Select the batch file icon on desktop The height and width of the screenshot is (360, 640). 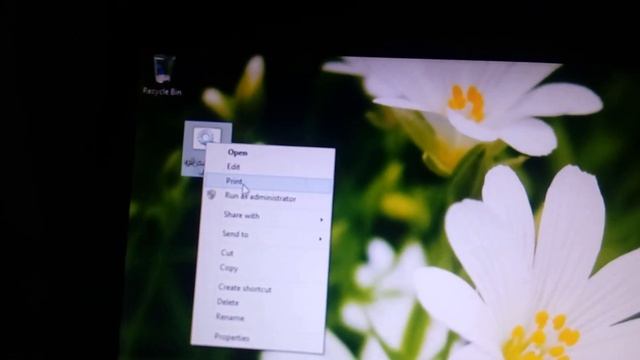207,137
